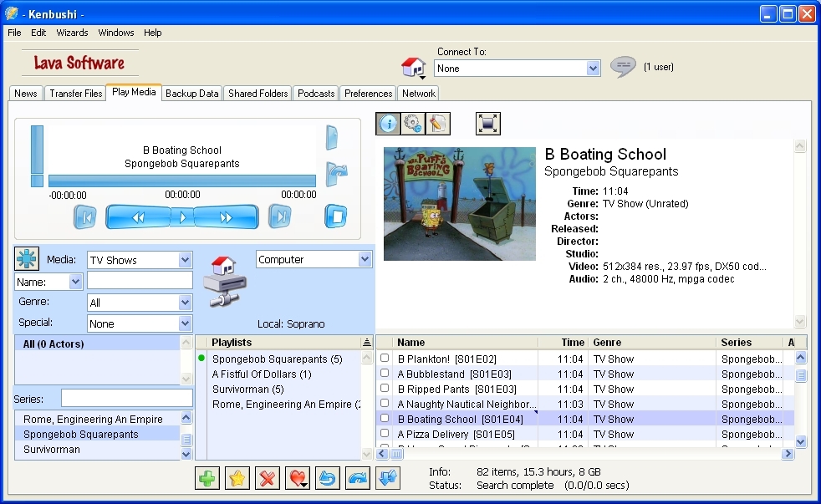The width and height of the screenshot is (821, 504).
Task: Check the box for B Boating School
Action: [x=385, y=418]
